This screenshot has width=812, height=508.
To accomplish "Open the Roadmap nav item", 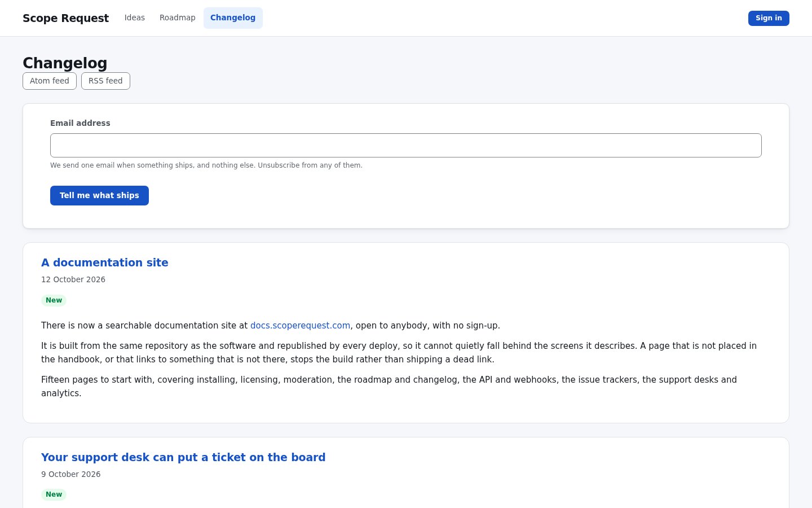I will click(178, 17).
